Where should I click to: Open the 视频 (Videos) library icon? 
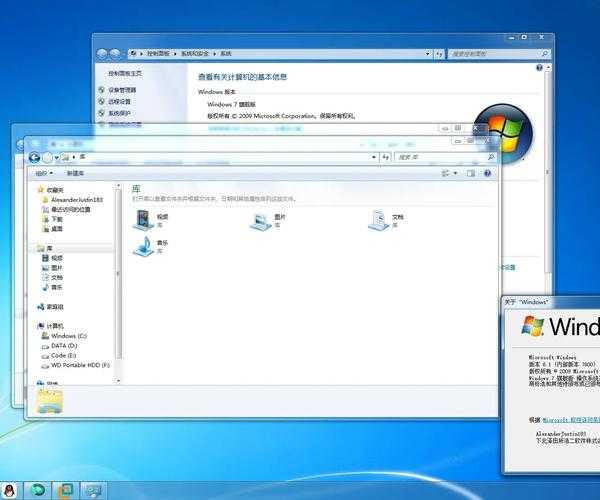coord(144,220)
